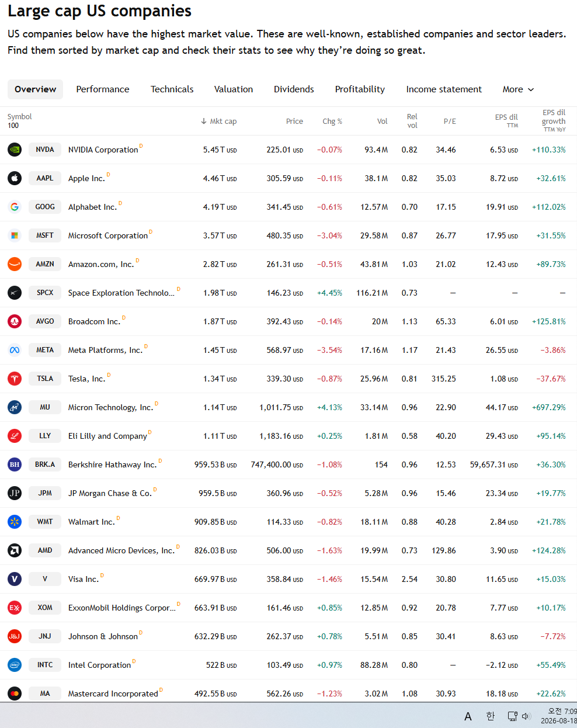
Task: Click the Broadcom logo icon
Action: click(x=15, y=321)
